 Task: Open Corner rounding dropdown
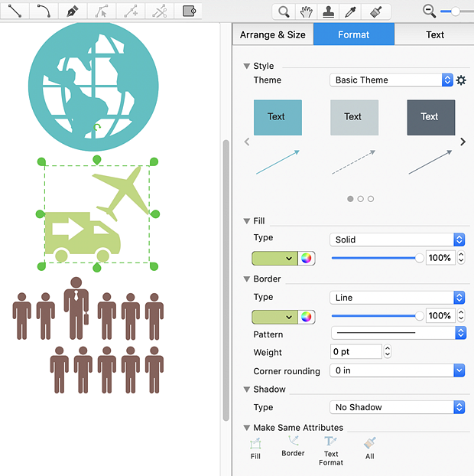click(x=398, y=370)
